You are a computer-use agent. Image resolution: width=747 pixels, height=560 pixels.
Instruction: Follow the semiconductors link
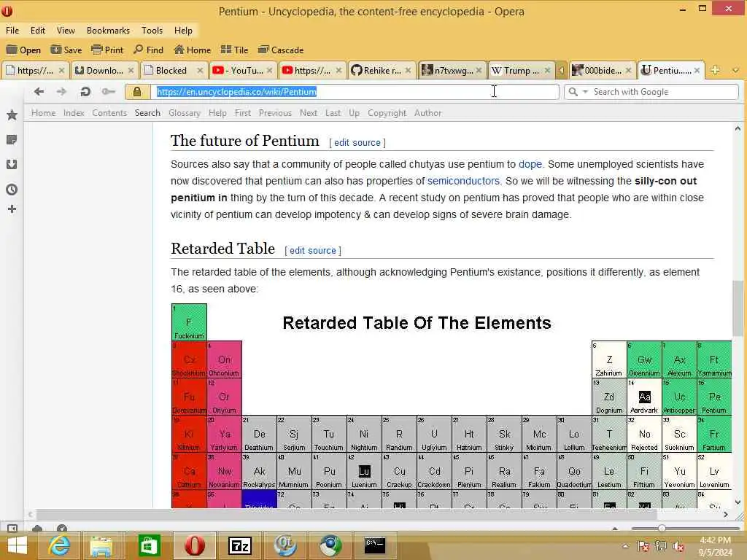click(463, 181)
